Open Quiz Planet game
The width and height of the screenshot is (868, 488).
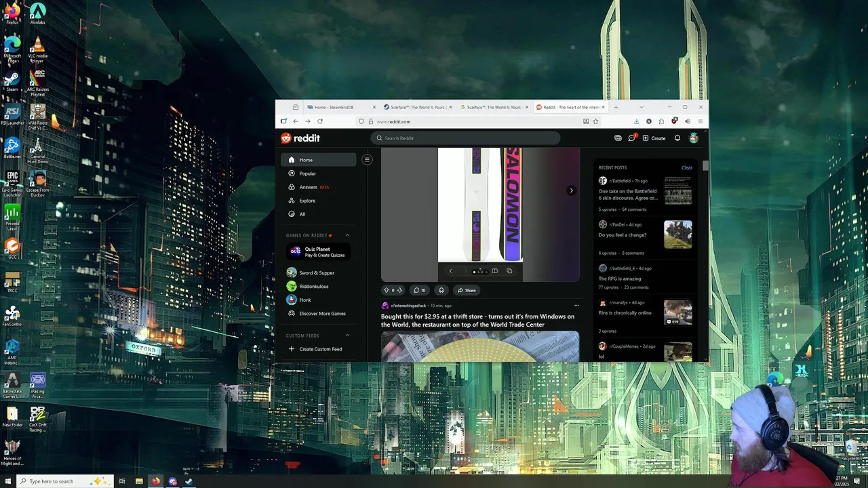[317, 251]
